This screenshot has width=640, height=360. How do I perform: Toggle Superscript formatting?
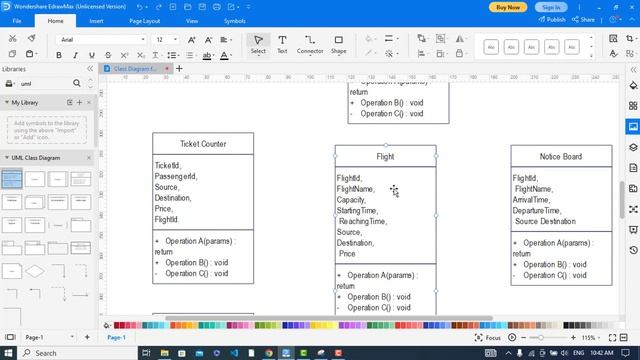[124, 55]
